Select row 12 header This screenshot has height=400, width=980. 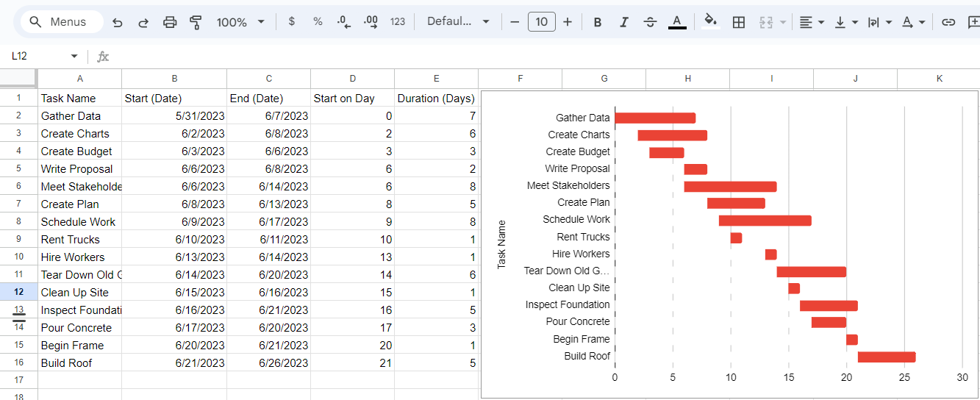click(x=18, y=292)
